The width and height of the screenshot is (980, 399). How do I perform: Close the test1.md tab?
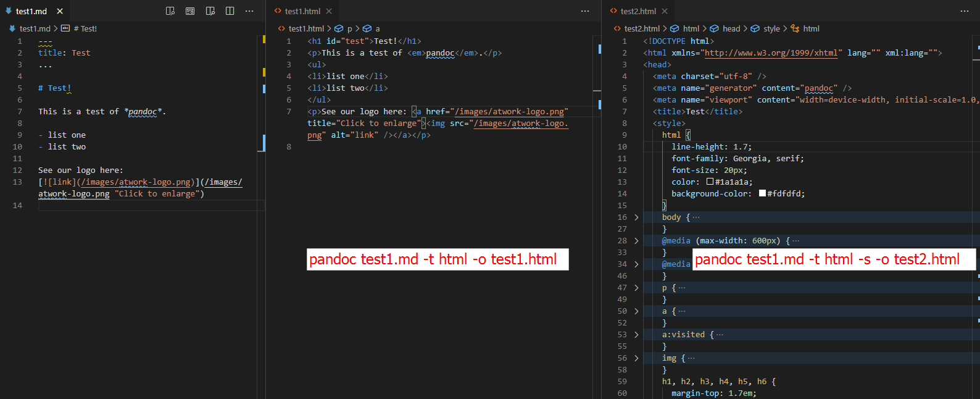pyautogui.click(x=60, y=11)
